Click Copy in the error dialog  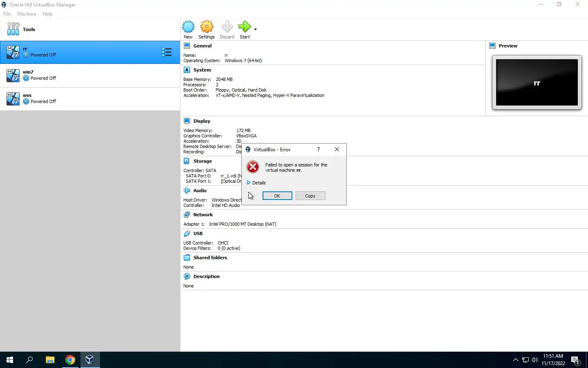(x=310, y=196)
